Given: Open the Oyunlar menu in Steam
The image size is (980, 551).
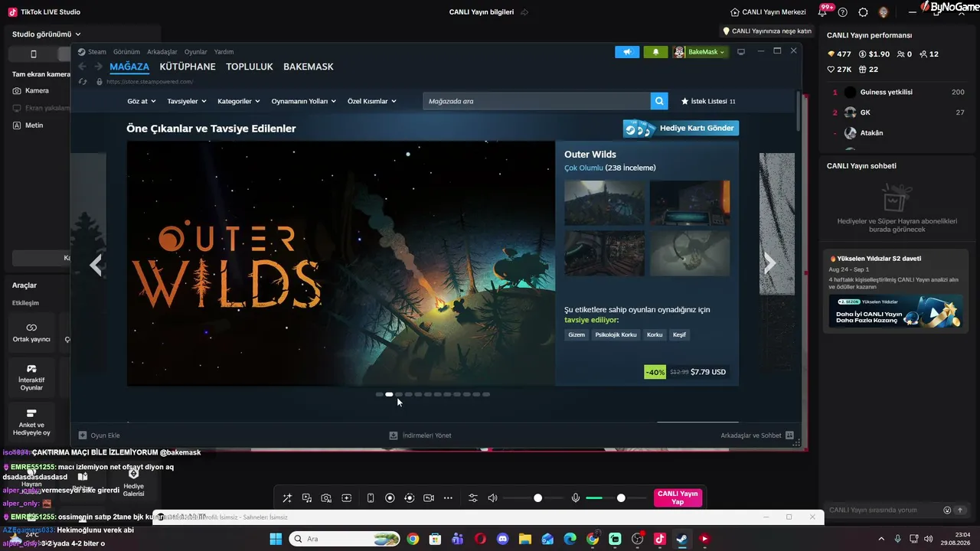Looking at the screenshot, I should coord(196,52).
